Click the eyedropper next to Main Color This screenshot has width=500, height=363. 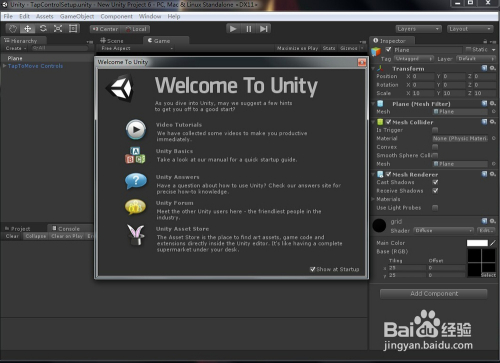click(x=492, y=243)
